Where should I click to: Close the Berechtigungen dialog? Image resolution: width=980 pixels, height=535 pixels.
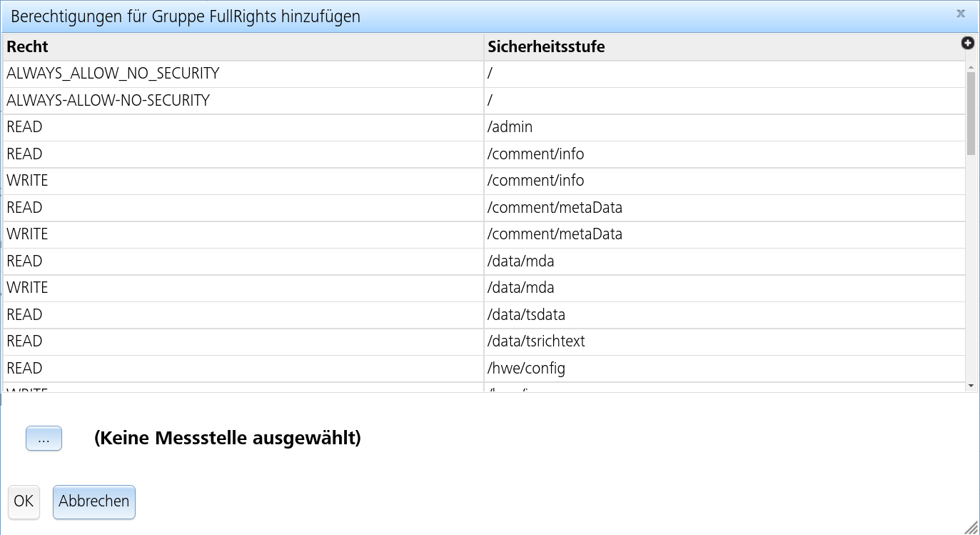tap(961, 13)
